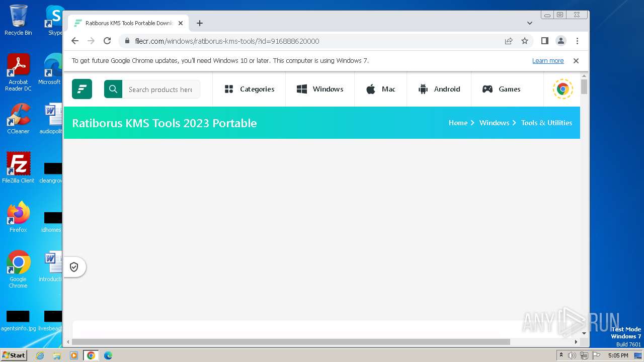Open the Mac menu item
This screenshot has height=362, width=644.
click(x=380, y=89)
